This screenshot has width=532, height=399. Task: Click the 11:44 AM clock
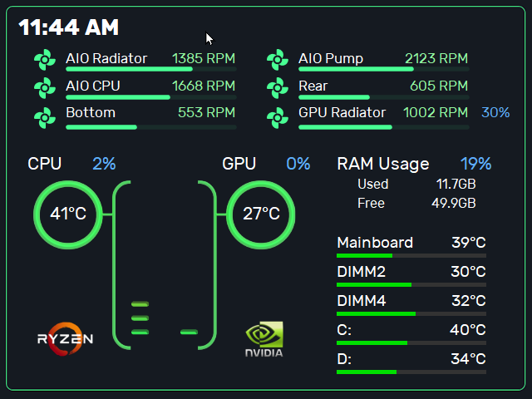[69, 27]
